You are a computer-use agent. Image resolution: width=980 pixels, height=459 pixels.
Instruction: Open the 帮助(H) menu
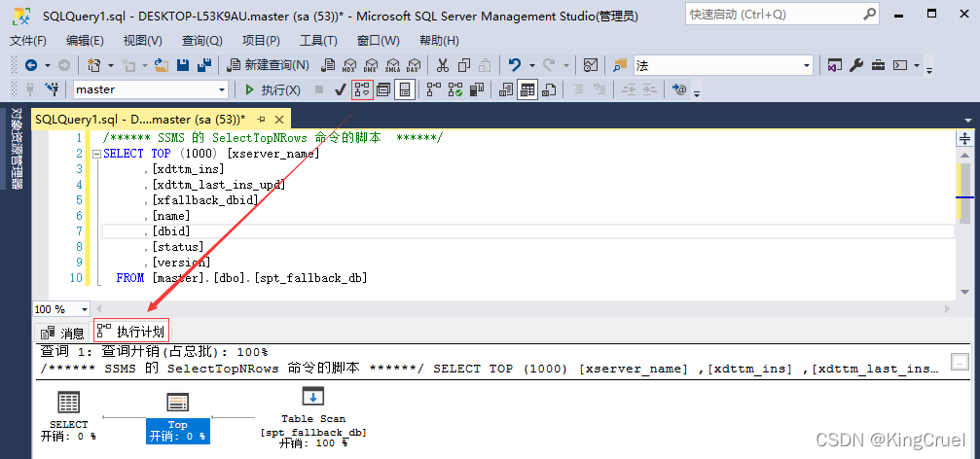pyautogui.click(x=439, y=41)
